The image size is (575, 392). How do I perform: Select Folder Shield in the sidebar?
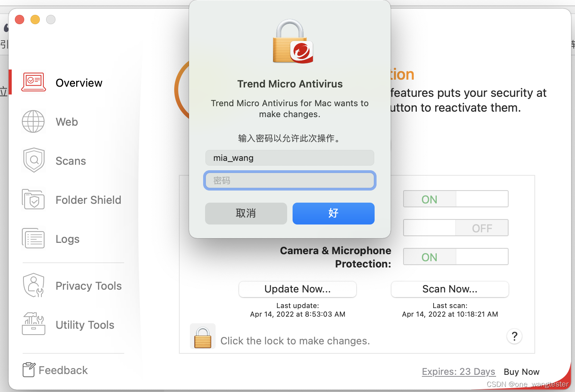tap(88, 200)
